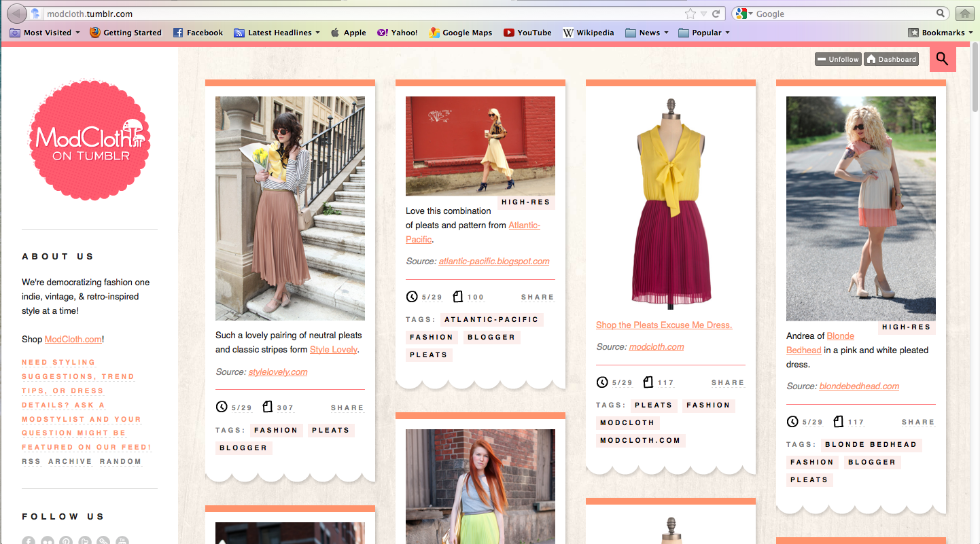Click Share on the Pleats Excuse Me Dress post
Image resolution: width=980 pixels, height=544 pixels.
(x=728, y=383)
